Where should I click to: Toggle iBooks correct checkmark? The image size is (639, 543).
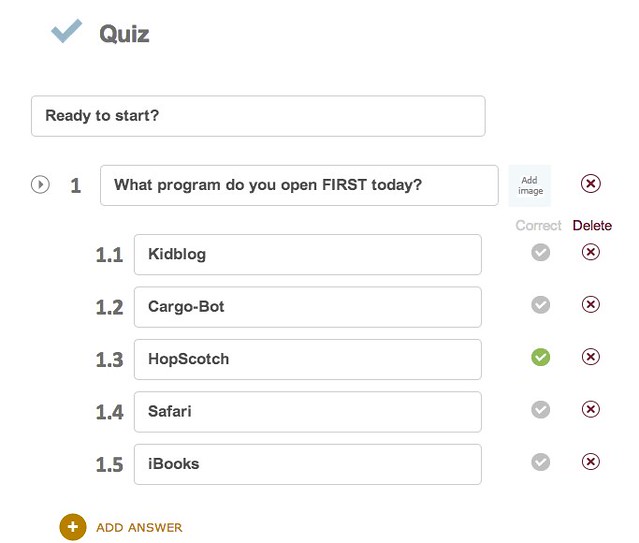(540, 462)
